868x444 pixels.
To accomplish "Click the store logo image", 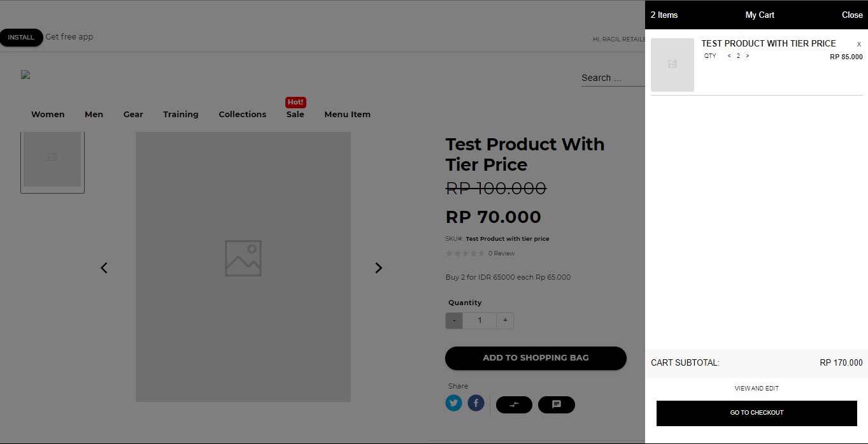I will click(25, 75).
